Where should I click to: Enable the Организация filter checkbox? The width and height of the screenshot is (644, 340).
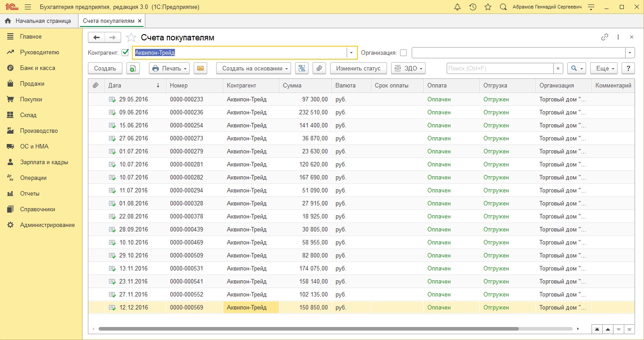(403, 52)
